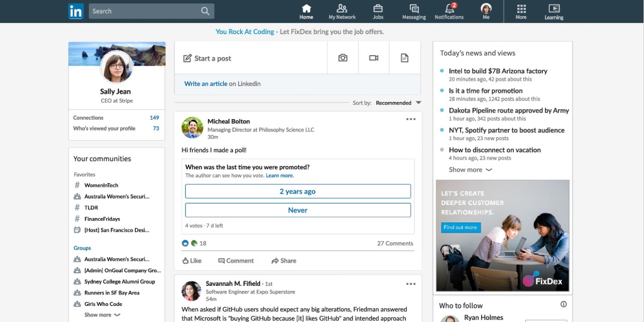644x322 pixels.
Task: Open the More apps grid menu
Action: tap(521, 12)
